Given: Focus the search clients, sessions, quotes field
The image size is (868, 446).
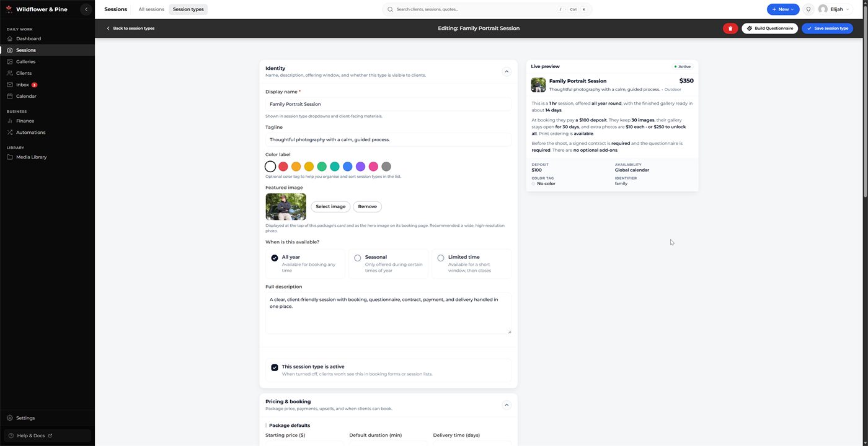Looking at the screenshot, I should pyautogui.click(x=487, y=9).
